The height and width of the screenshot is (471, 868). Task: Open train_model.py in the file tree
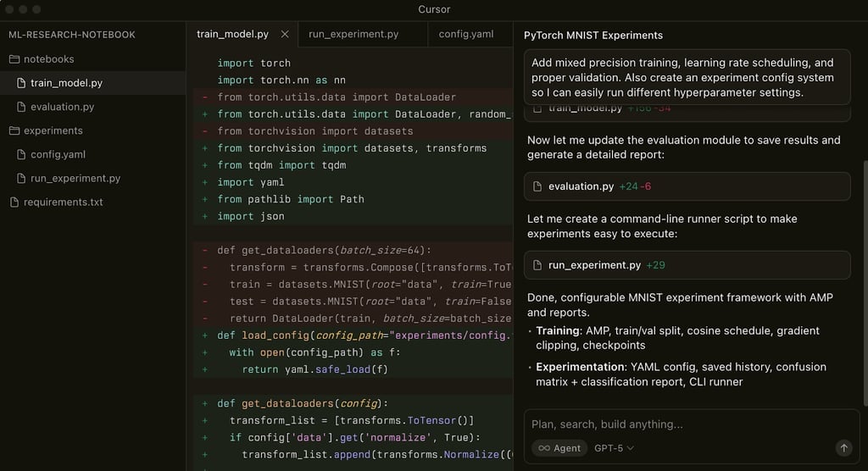point(92,83)
